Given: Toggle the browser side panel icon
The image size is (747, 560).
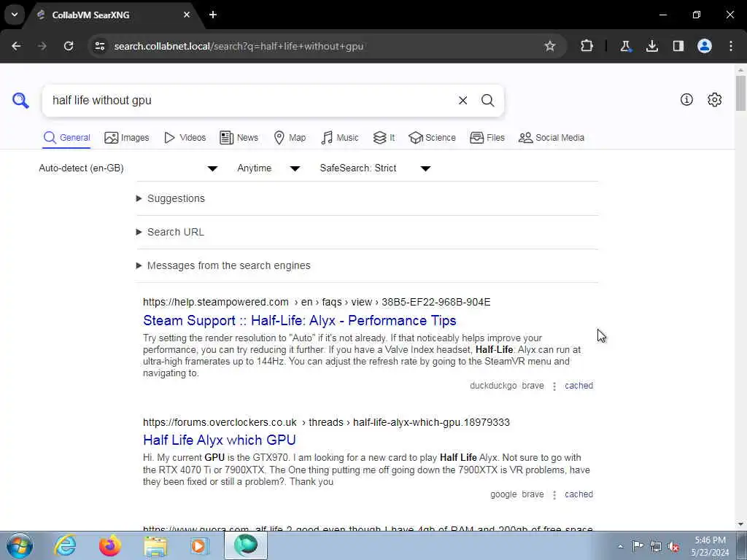Looking at the screenshot, I should click(678, 46).
